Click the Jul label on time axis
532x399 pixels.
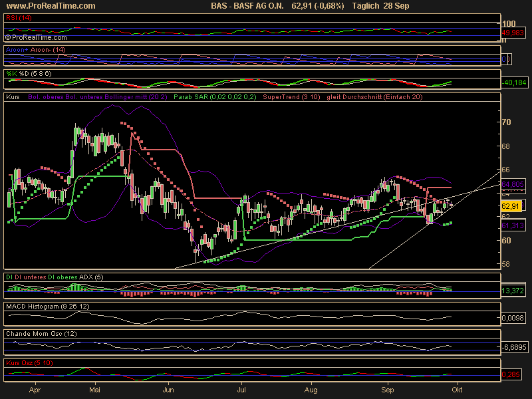pyautogui.click(x=241, y=390)
